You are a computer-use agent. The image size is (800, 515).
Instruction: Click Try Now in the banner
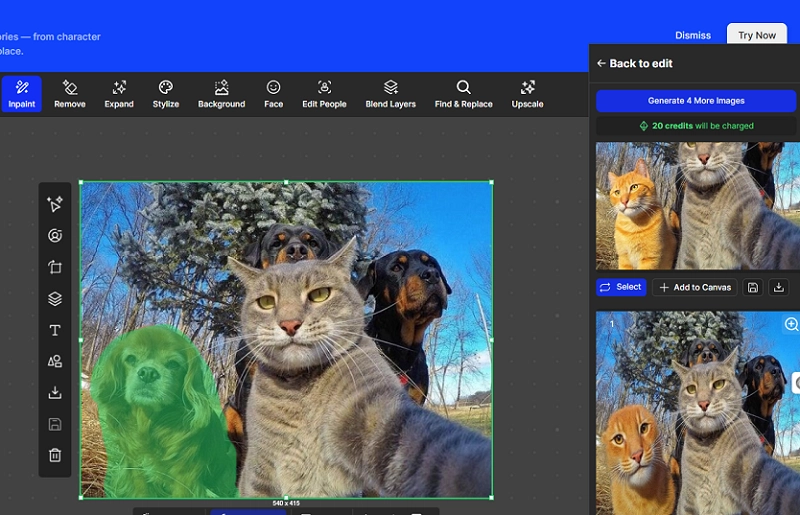pyautogui.click(x=757, y=35)
